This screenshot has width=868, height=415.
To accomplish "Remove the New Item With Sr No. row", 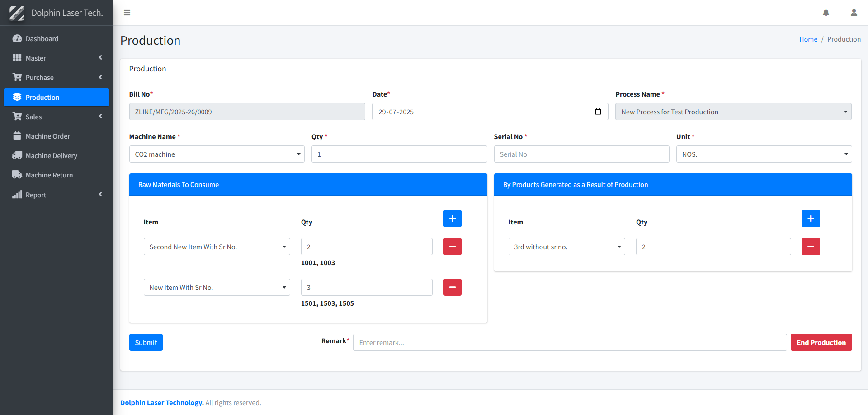I will coord(452,287).
